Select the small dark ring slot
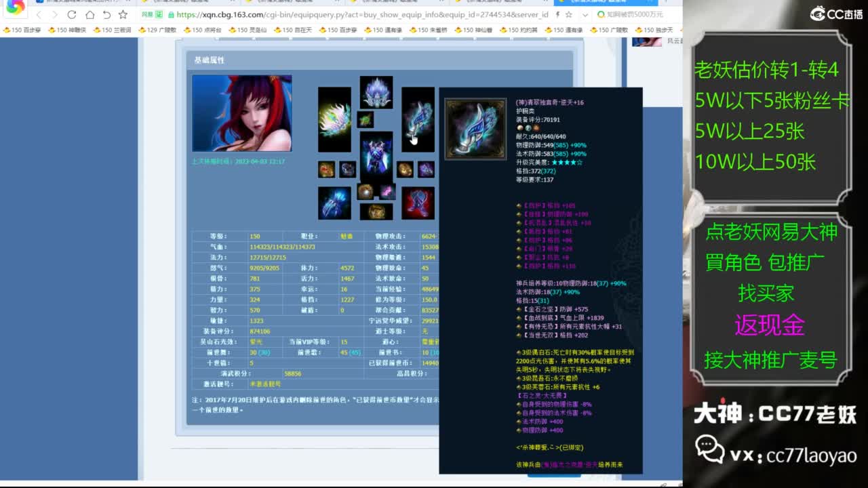This screenshot has height=488, width=868. click(347, 169)
